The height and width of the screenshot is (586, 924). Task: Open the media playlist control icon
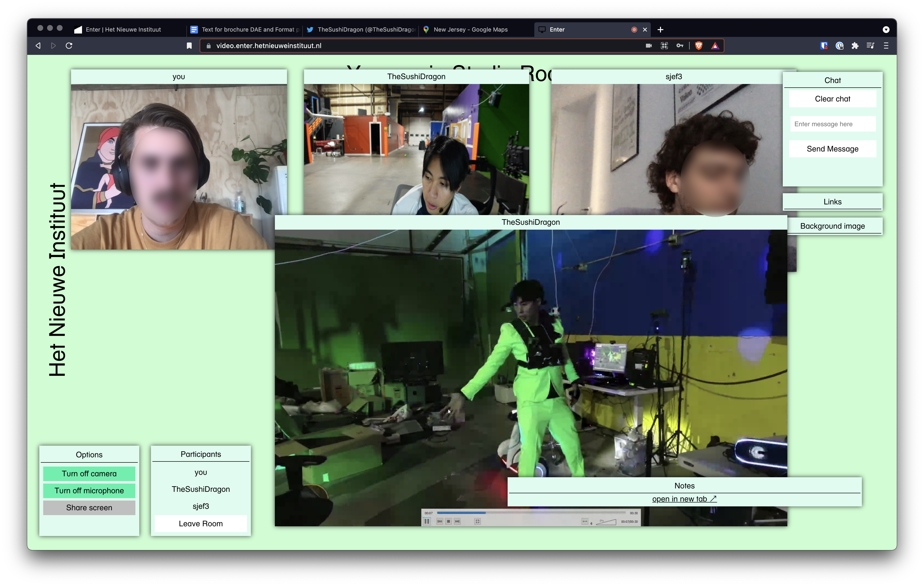[x=870, y=46]
